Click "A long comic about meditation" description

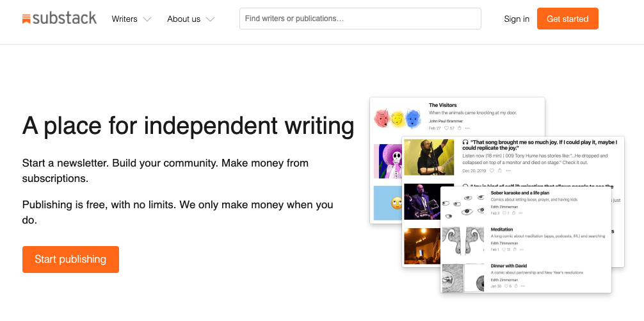coord(548,236)
